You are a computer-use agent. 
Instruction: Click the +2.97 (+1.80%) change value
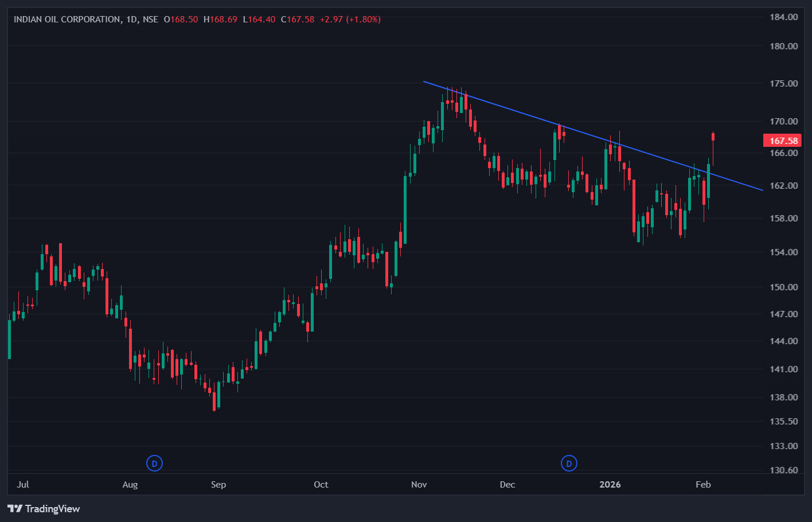coord(350,20)
